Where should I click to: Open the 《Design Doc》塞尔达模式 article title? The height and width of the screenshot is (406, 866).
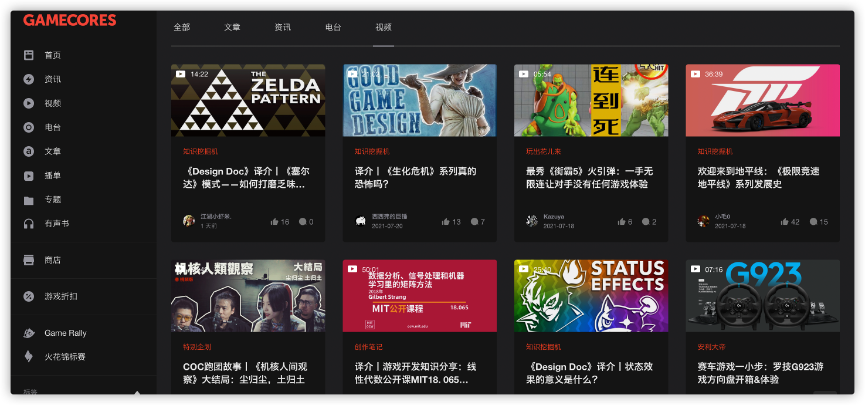click(244, 178)
